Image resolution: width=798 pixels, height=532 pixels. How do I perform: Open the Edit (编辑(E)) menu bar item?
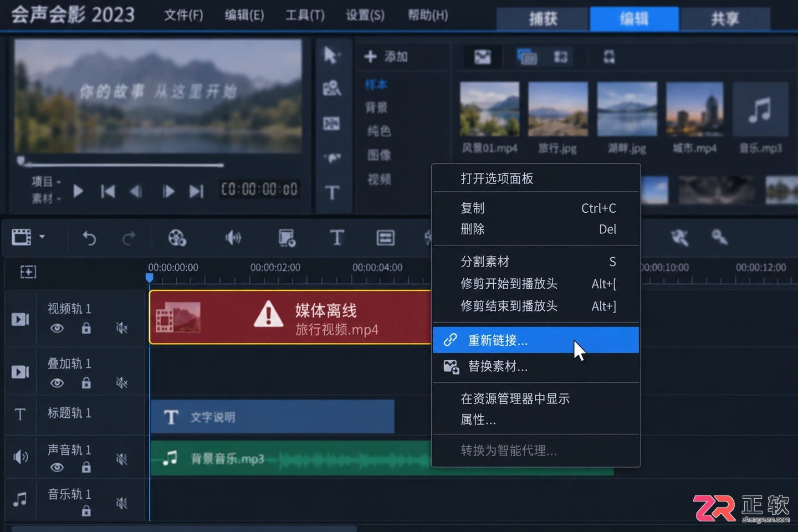pos(244,15)
